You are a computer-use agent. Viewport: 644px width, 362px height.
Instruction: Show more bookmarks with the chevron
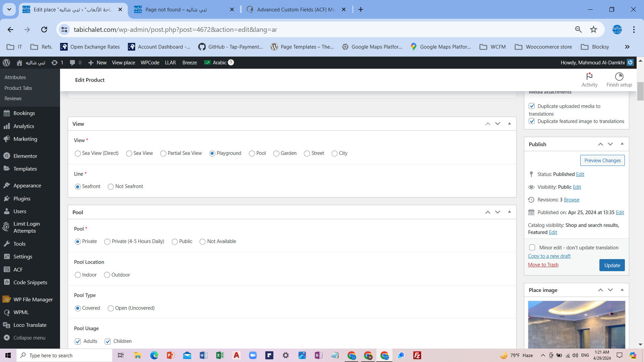627,47
